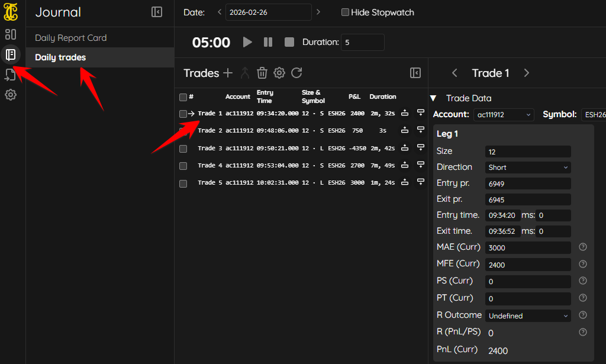Open the Account dropdown in Trade Data

(x=503, y=115)
